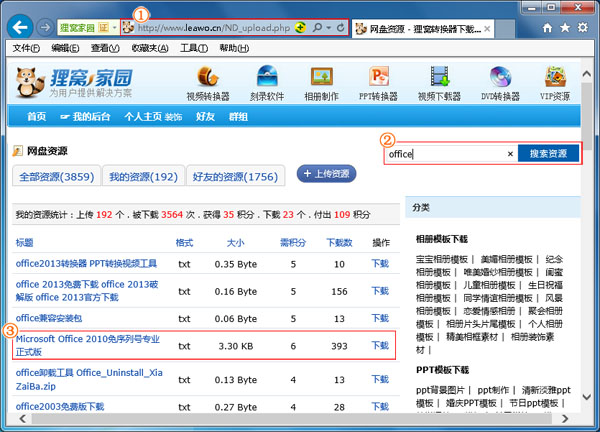Sort by 需积分 column header
The height and width of the screenshot is (432, 600).
click(x=293, y=243)
